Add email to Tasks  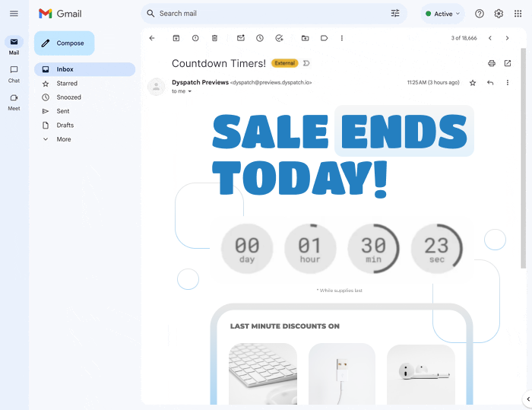pos(279,38)
